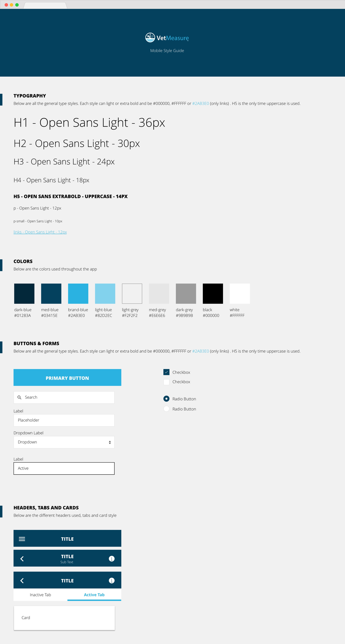Pick the brand-blue #2AB3E0 swatch
345x644 pixels.
coord(78,294)
